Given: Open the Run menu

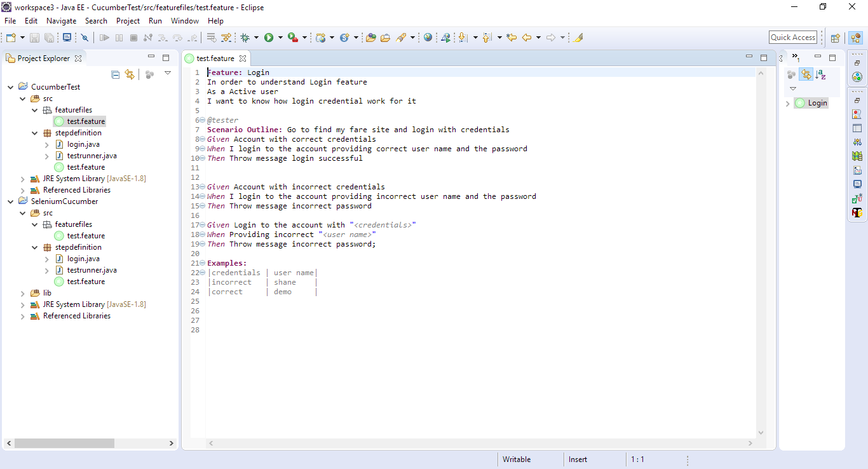Looking at the screenshot, I should (x=155, y=20).
